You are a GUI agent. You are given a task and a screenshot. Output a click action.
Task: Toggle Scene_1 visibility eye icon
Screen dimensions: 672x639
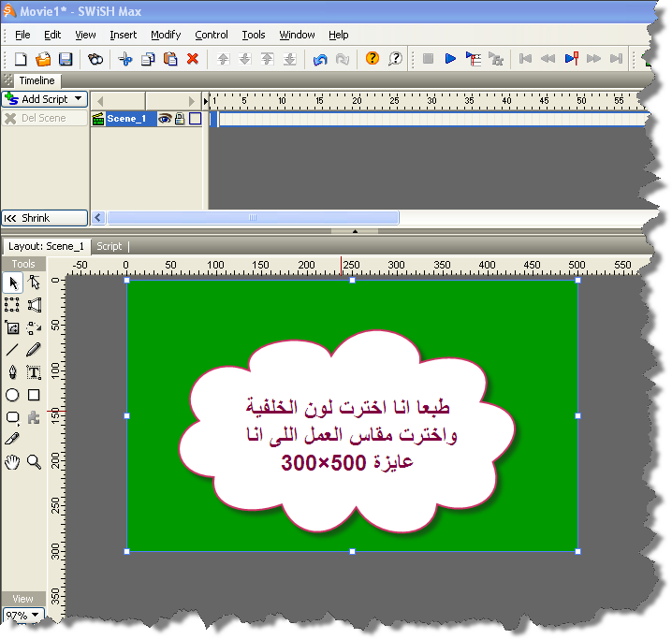point(164,119)
